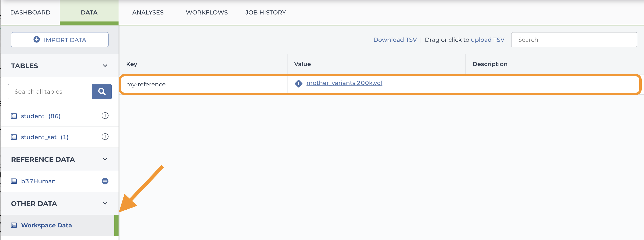Select the b37Human reference data
Screen dimensions: 644x240
click(38, 181)
